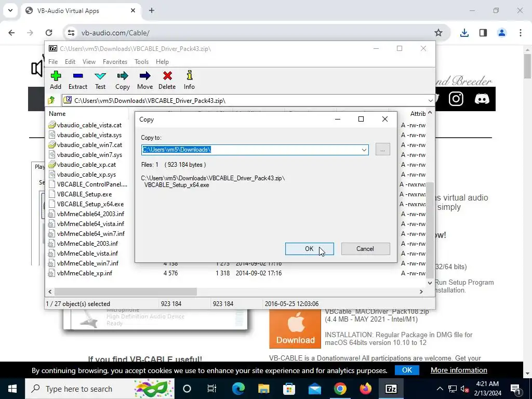The image size is (532, 399).
Task: Click the browse (...) button in Copy dialog
Action: tap(383, 150)
